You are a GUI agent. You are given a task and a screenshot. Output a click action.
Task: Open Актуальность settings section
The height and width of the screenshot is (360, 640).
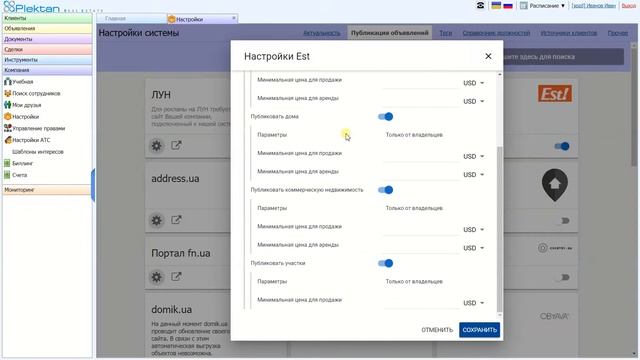point(322,33)
